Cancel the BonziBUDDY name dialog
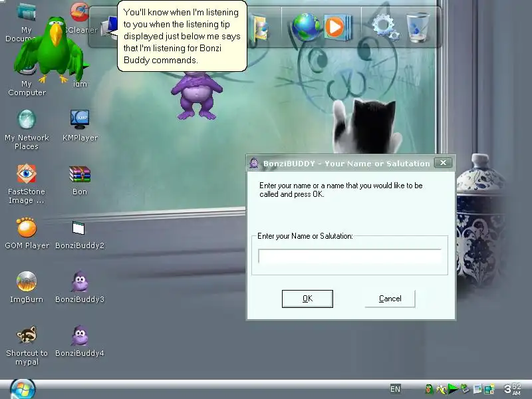 click(390, 299)
